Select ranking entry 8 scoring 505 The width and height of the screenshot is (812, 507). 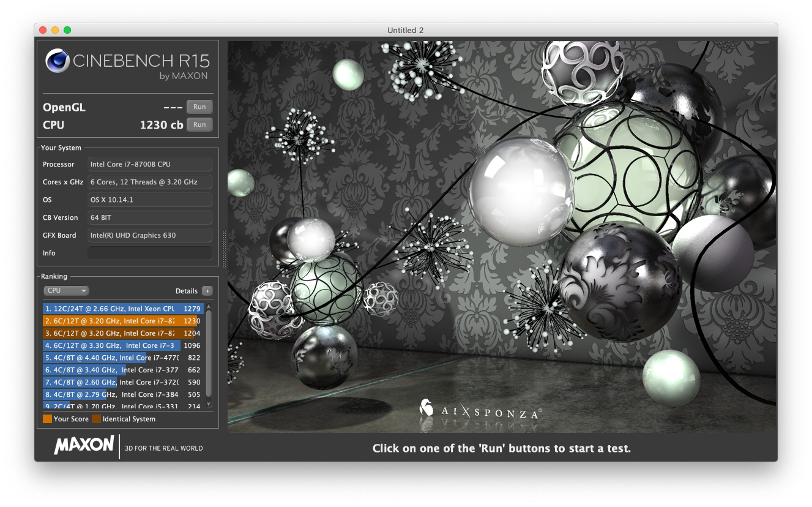coord(123,394)
